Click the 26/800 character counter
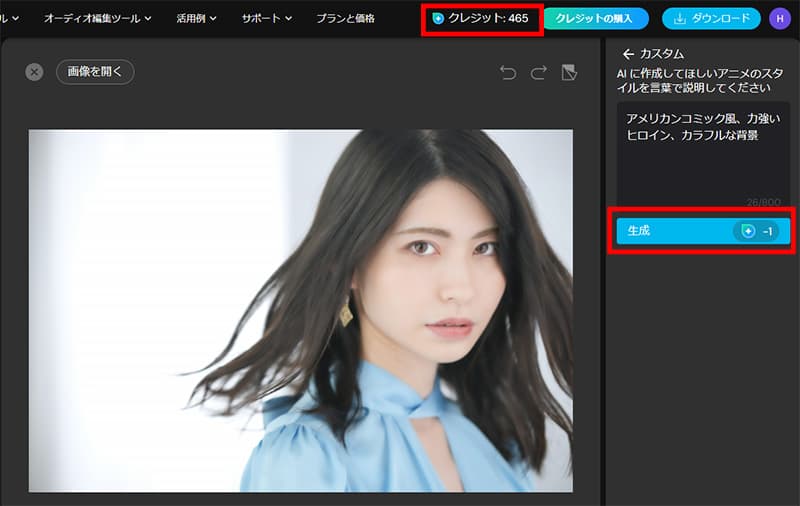 point(763,203)
